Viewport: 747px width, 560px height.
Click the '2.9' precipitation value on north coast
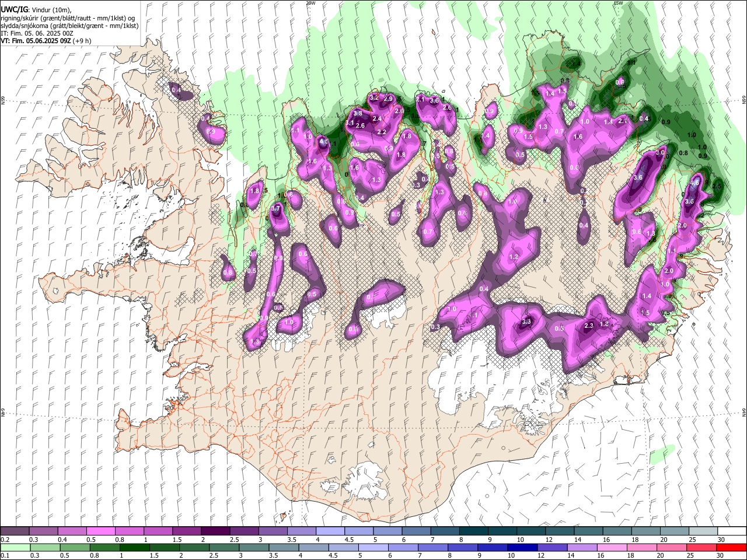point(389,99)
